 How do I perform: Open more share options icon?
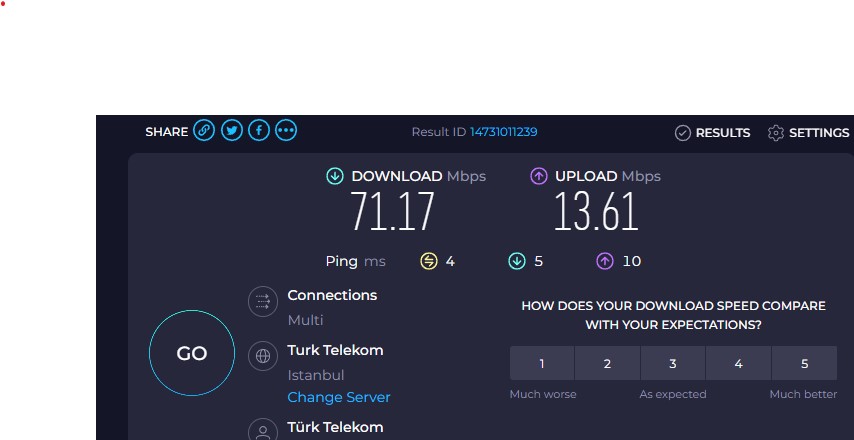[x=286, y=131]
